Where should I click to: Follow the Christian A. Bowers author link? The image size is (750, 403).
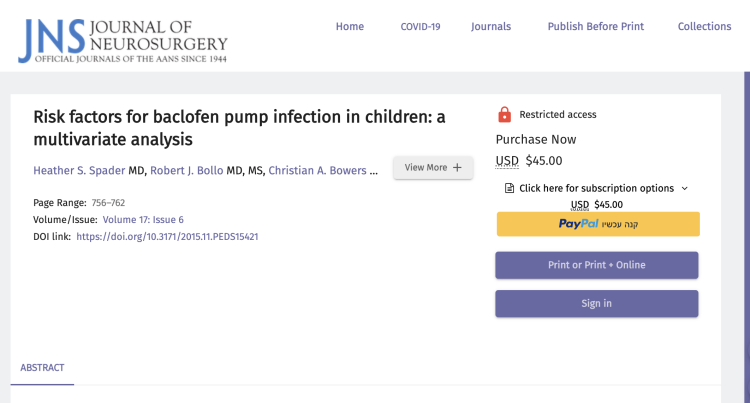[317, 170]
